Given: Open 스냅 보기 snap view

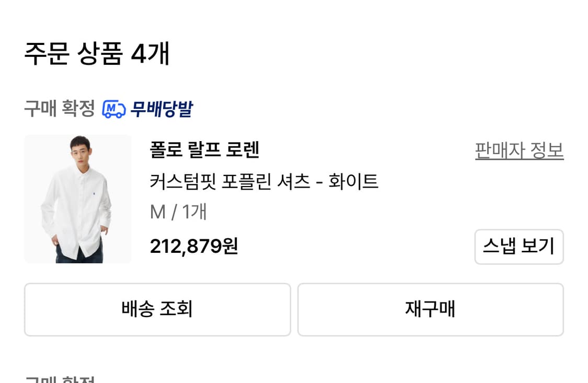Looking at the screenshot, I should pyautogui.click(x=518, y=247).
